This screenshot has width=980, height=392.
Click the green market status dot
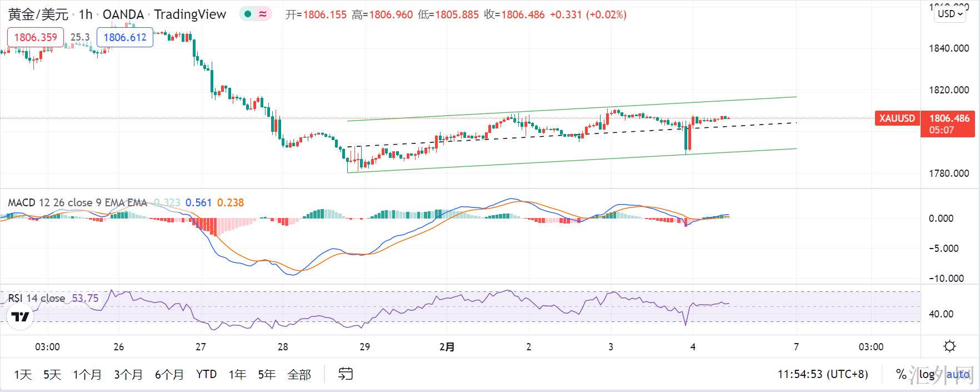[248, 14]
